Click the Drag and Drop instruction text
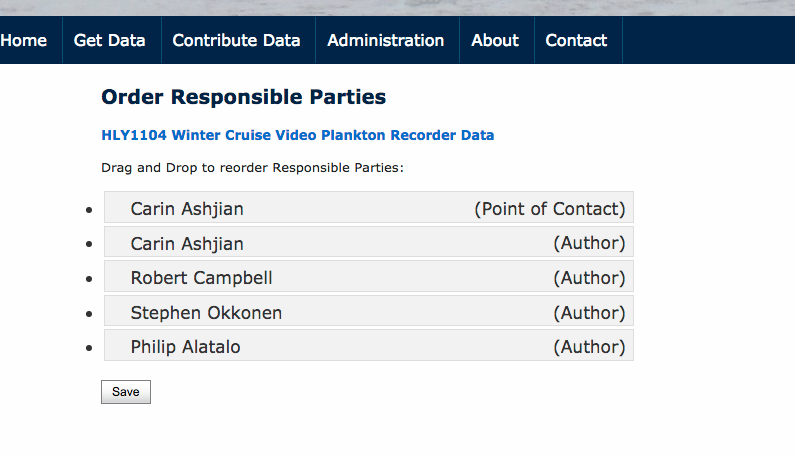Image resolution: width=795 pixels, height=455 pixels. tap(252, 167)
